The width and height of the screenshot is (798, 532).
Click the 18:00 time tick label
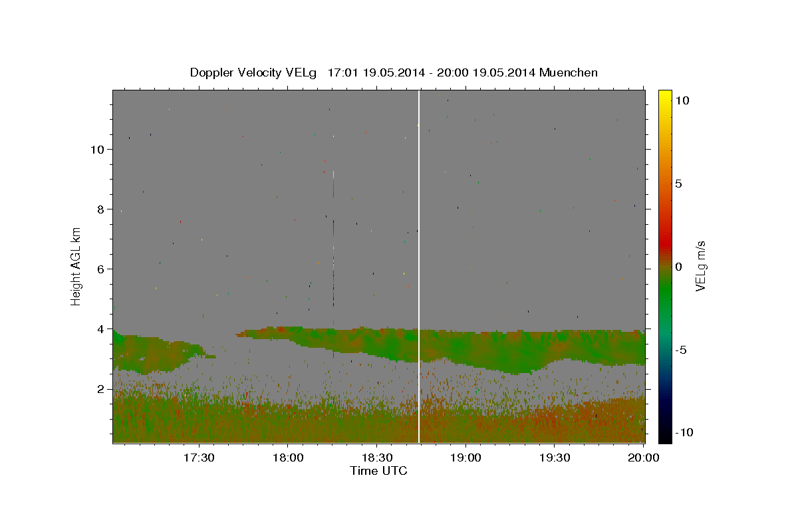point(288,458)
